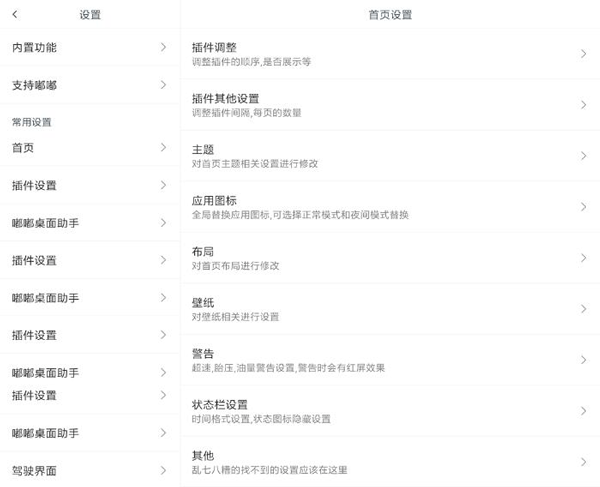Viewport: 600px width, 487px height.
Task: Click the chevron arrow on 插件调整 row
Action: tap(583, 53)
